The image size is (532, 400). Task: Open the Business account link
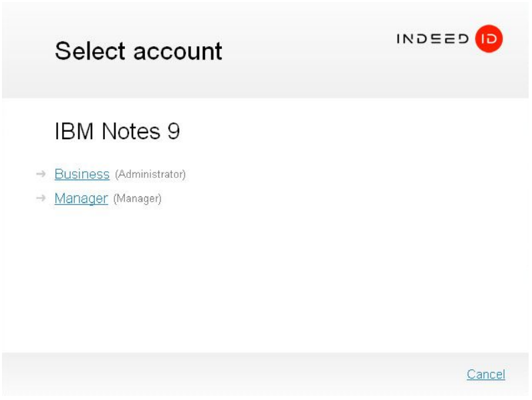pos(82,175)
